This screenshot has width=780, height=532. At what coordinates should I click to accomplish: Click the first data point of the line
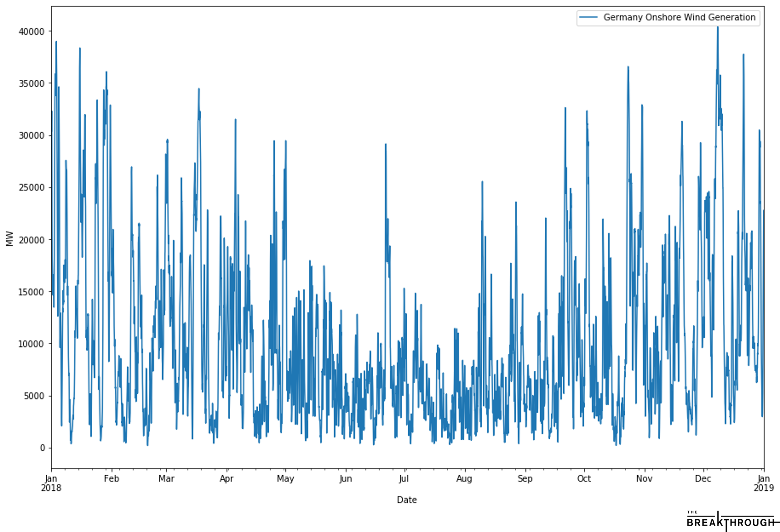pyautogui.click(x=52, y=112)
